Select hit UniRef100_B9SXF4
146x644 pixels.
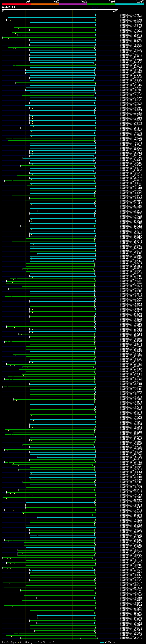[131, 352]
